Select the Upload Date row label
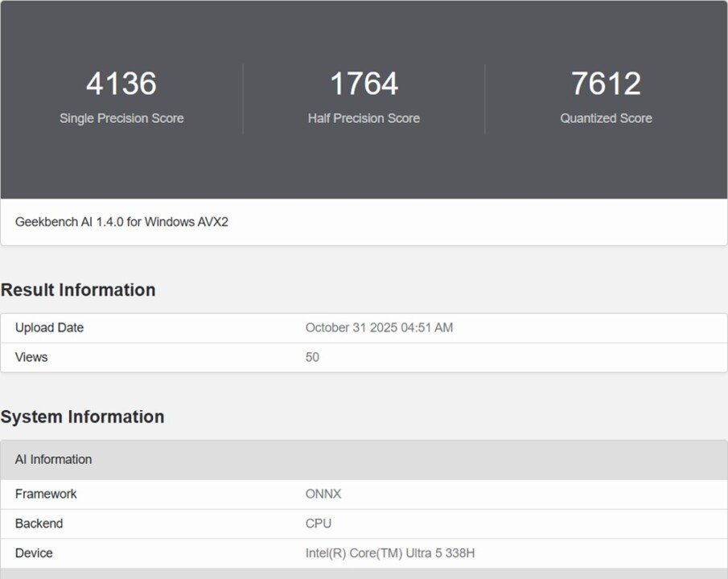728x579 pixels. (x=49, y=328)
